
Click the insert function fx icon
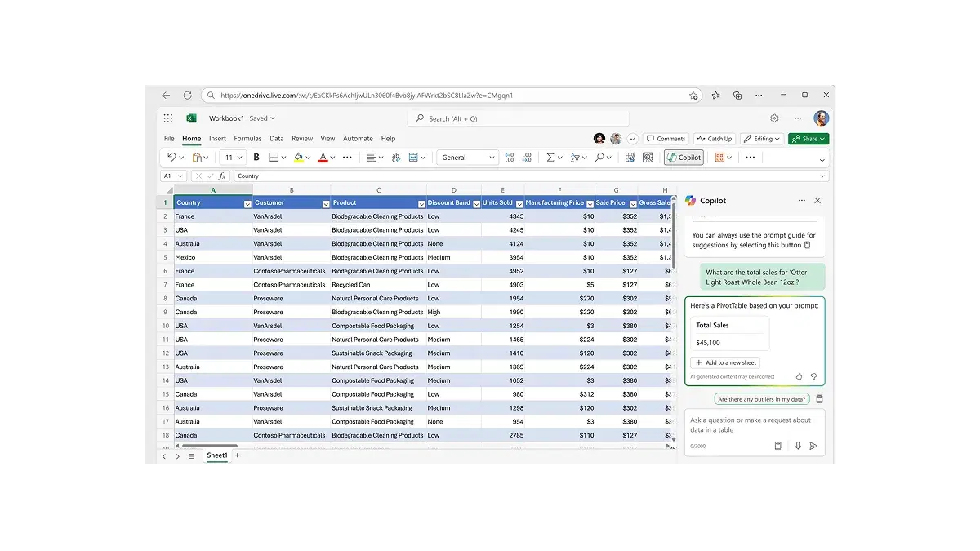tap(222, 176)
